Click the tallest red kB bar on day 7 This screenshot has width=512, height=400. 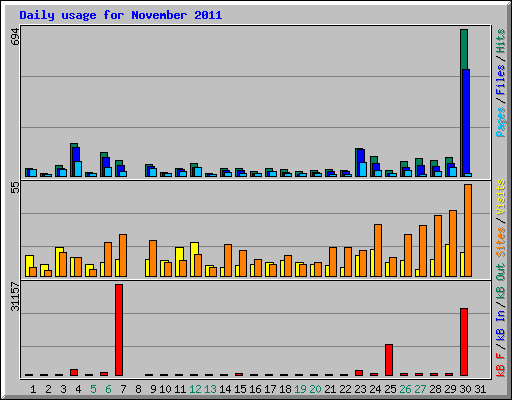(x=119, y=330)
